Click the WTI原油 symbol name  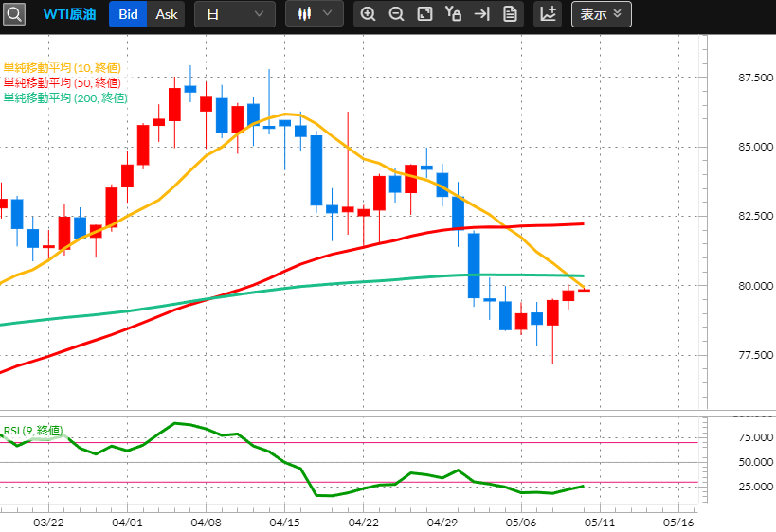coord(69,14)
